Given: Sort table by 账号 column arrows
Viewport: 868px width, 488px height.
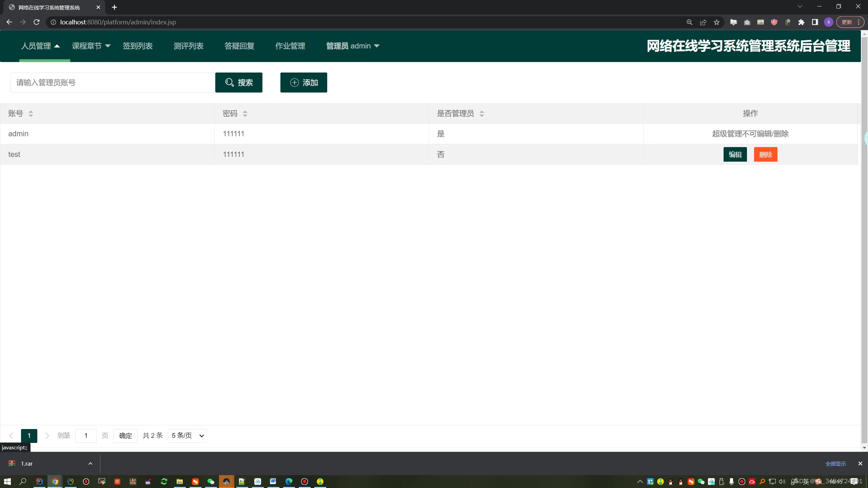Looking at the screenshot, I should (x=31, y=114).
